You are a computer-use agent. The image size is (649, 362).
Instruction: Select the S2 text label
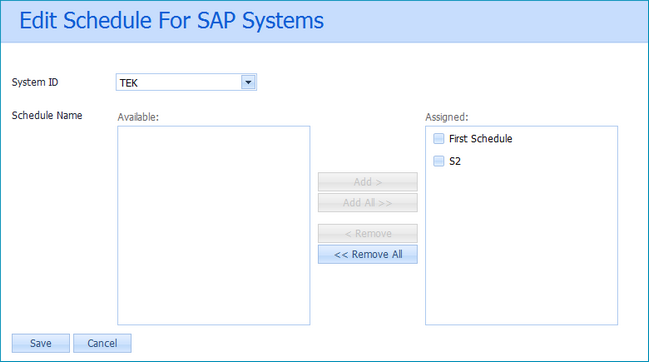[x=455, y=161]
